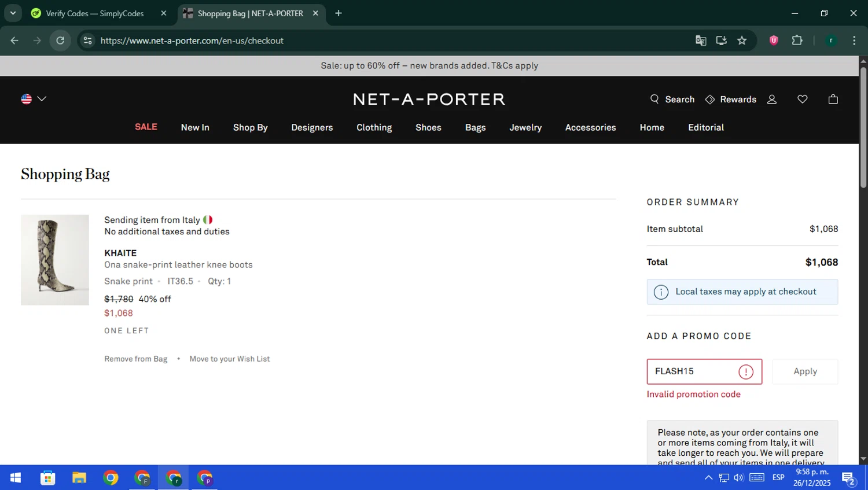The width and height of the screenshot is (868, 490).
Task: Close the Shopping Bag | NET-A-PORTER tab
Action: (x=315, y=13)
